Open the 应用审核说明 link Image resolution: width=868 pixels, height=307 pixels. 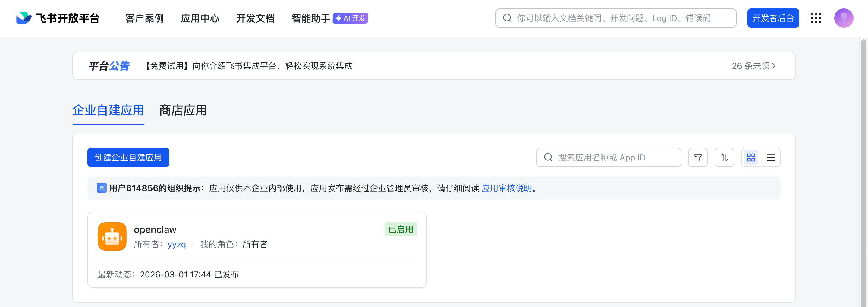point(506,188)
